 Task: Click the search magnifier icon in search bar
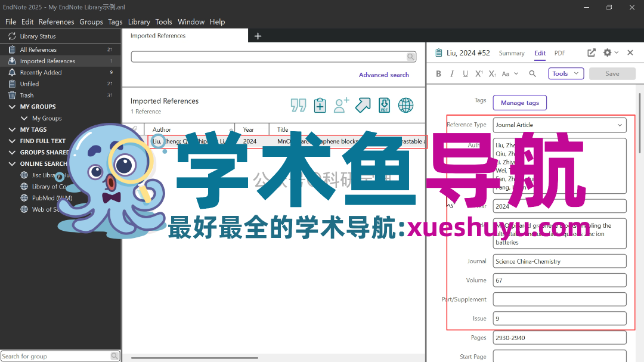[411, 57]
